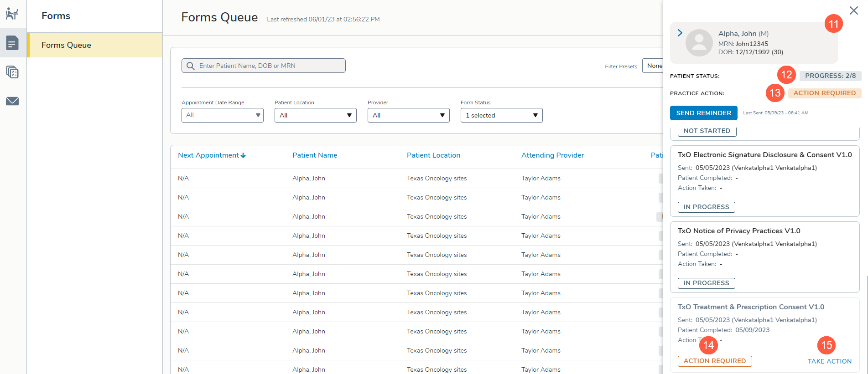
Task: Open the Patient Location dropdown
Action: click(x=316, y=115)
